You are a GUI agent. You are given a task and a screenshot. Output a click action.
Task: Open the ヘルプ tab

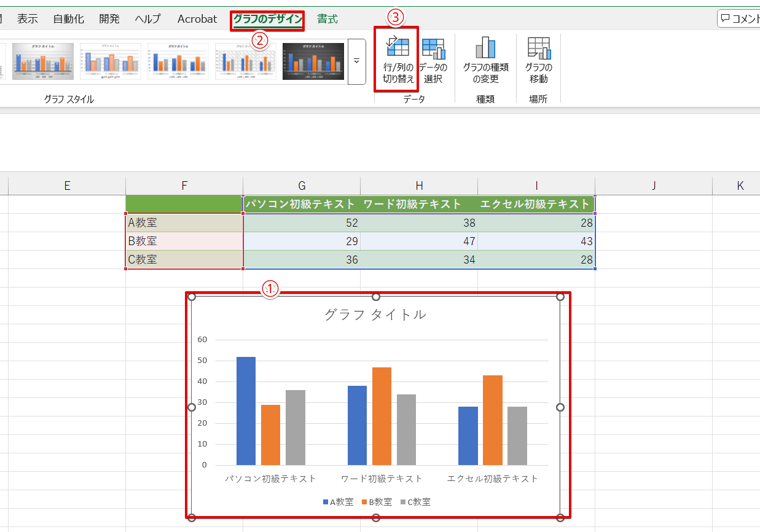pos(148,19)
